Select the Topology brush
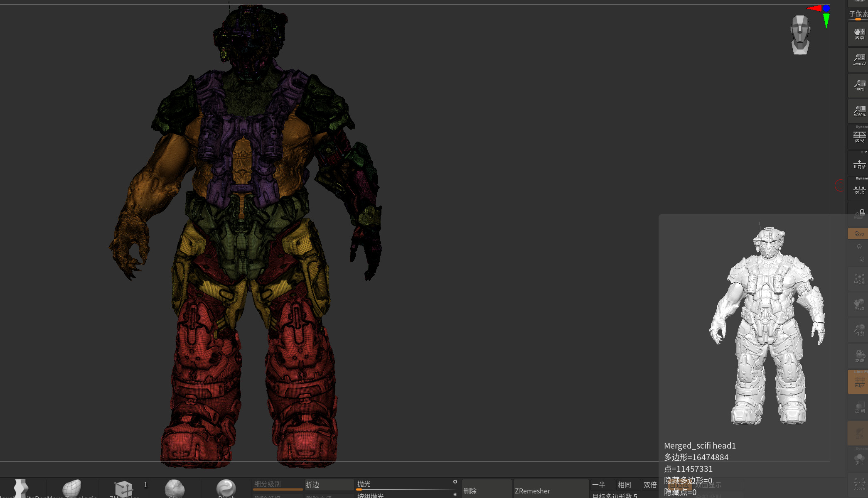868x498 pixels. 72,488
